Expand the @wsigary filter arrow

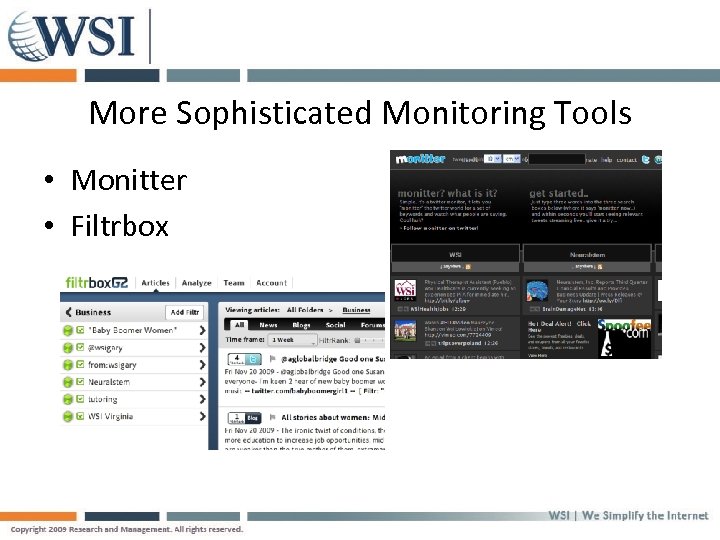click(x=202, y=348)
